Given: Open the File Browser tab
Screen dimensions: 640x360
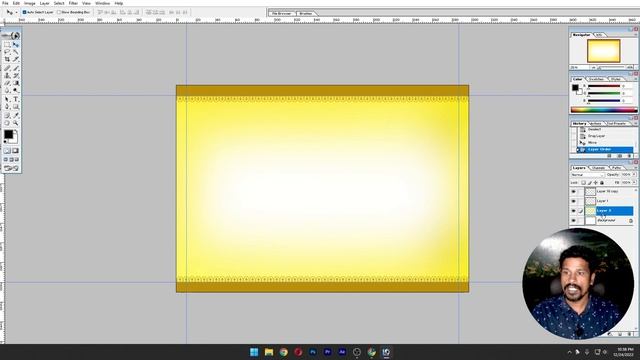Looking at the screenshot, I should (282, 13).
